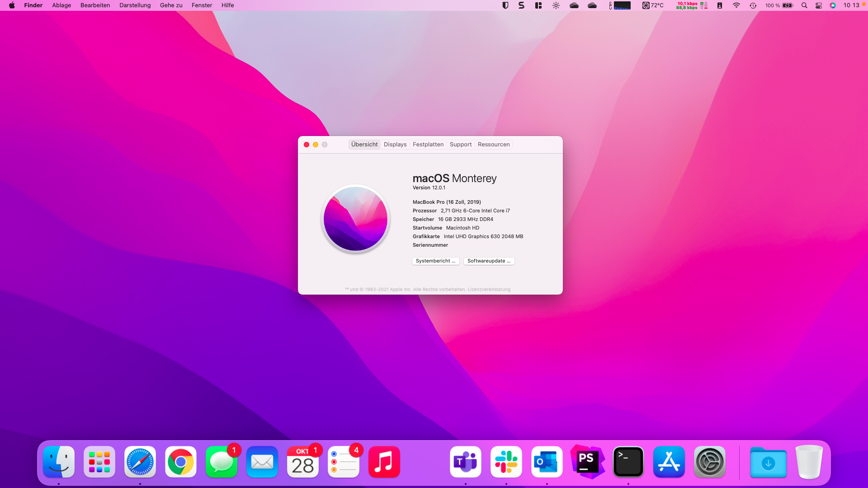The image size is (868, 488).
Task: Switch to the Festplatten tab
Action: tap(428, 145)
